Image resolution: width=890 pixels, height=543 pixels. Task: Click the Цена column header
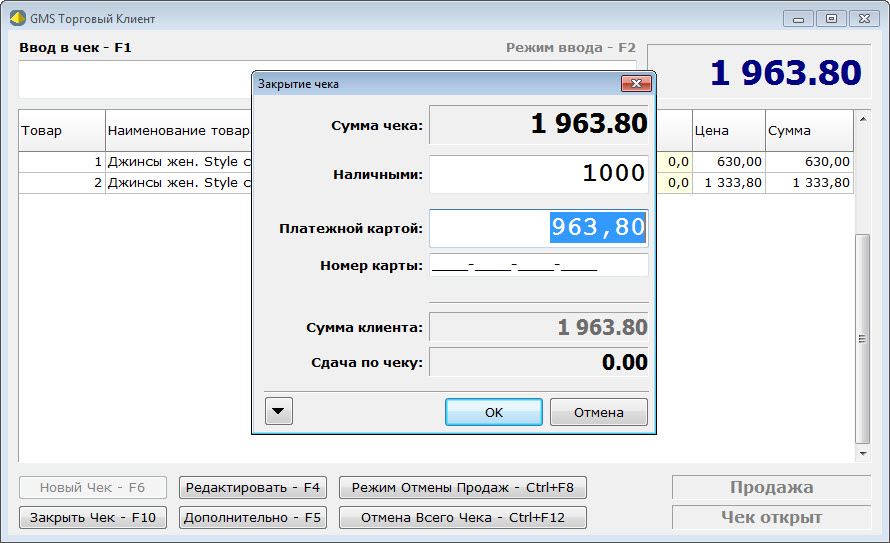point(728,130)
